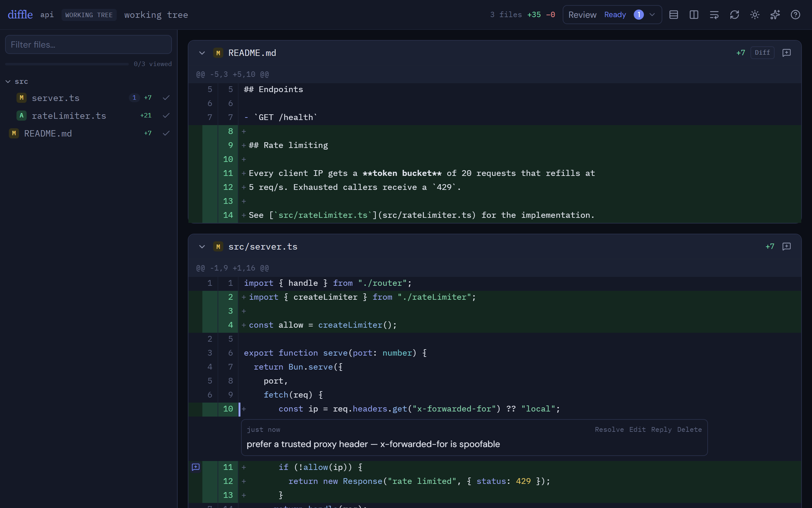812x508 pixels.
Task: Select server.ts in the file tree
Action: click(56, 98)
